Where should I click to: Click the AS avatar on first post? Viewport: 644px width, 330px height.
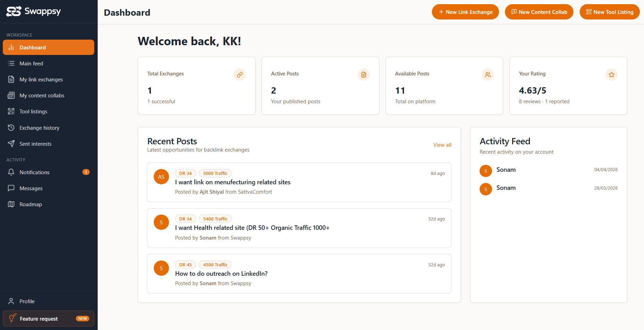pyautogui.click(x=161, y=177)
